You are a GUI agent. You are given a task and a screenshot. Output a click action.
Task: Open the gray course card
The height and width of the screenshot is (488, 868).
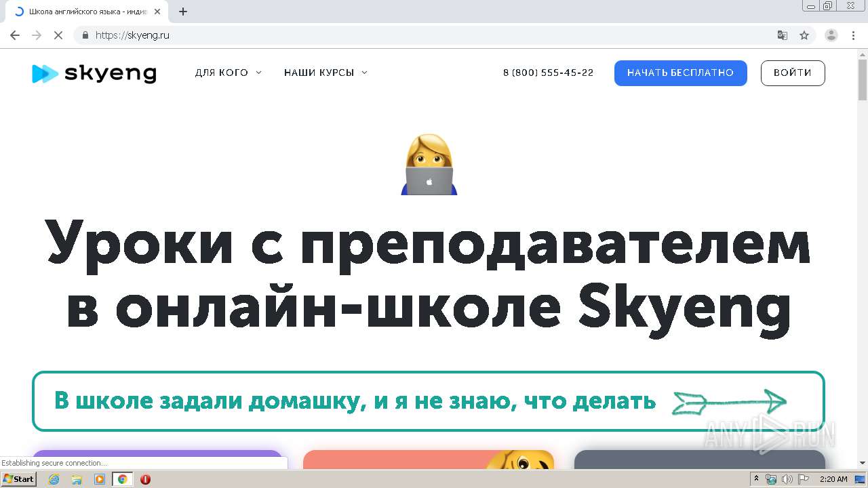[700, 460]
